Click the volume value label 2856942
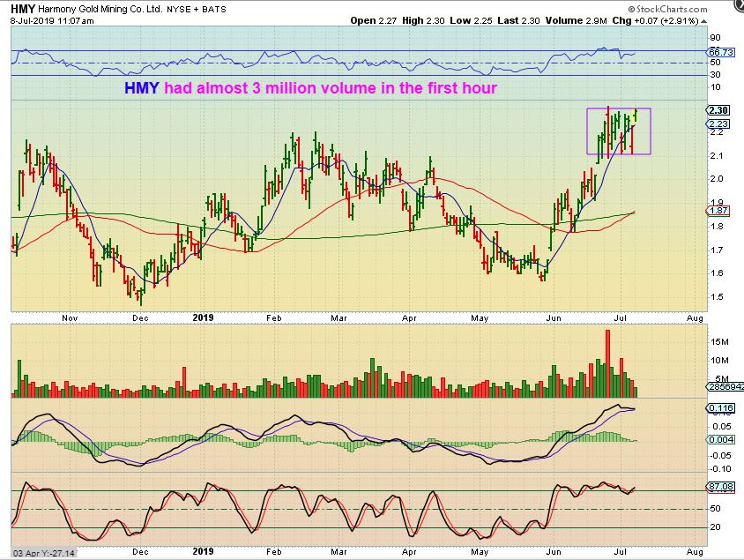This screenshot has width=744, height=560. tap(724, 387)
